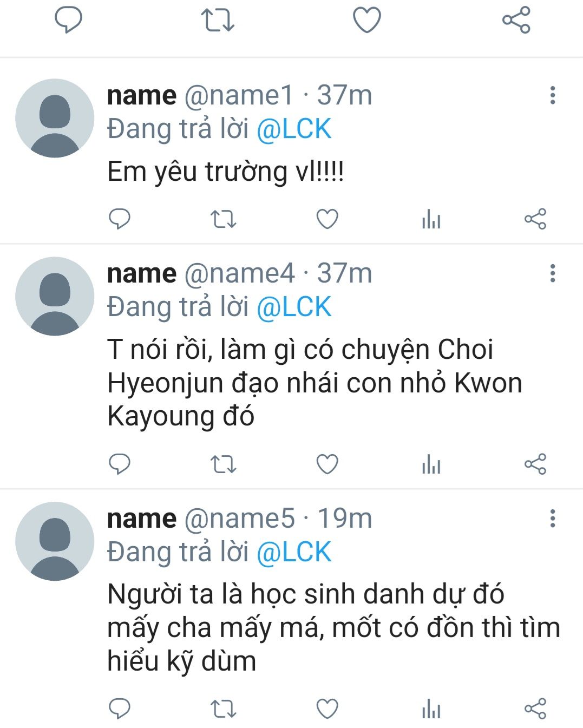The image size is (583, 728).
Task: Open @LCK mention in @name5 reply
Action: (x=293, y=552)
